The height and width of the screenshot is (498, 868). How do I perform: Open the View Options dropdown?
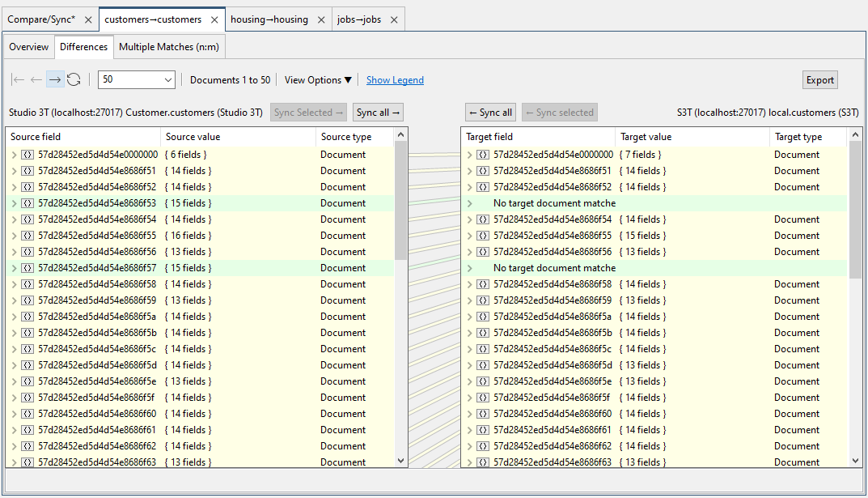click(x=317, y=79)
